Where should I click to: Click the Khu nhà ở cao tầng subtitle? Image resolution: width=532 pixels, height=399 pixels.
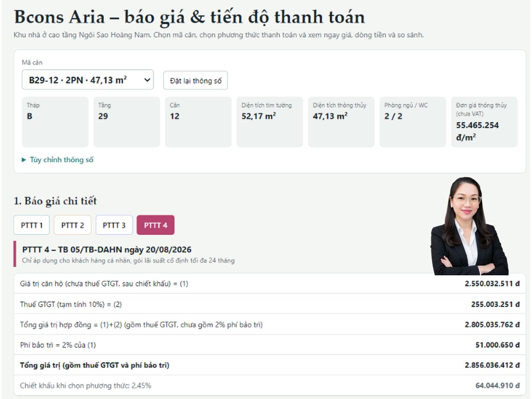[219, 35]
